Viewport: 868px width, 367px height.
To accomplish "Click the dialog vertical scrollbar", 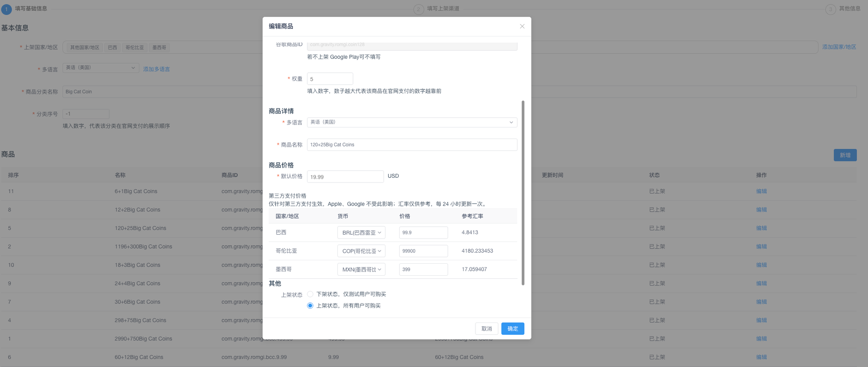I will click(523, 193).
